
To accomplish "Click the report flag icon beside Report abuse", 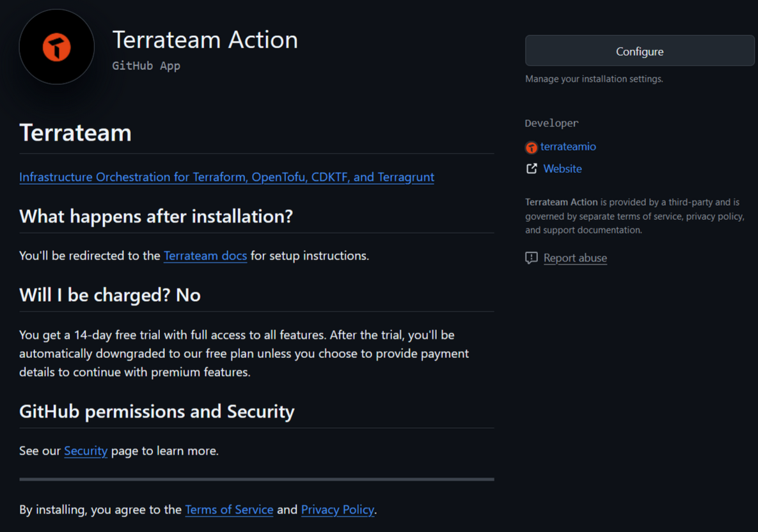I will pos(532,258).
